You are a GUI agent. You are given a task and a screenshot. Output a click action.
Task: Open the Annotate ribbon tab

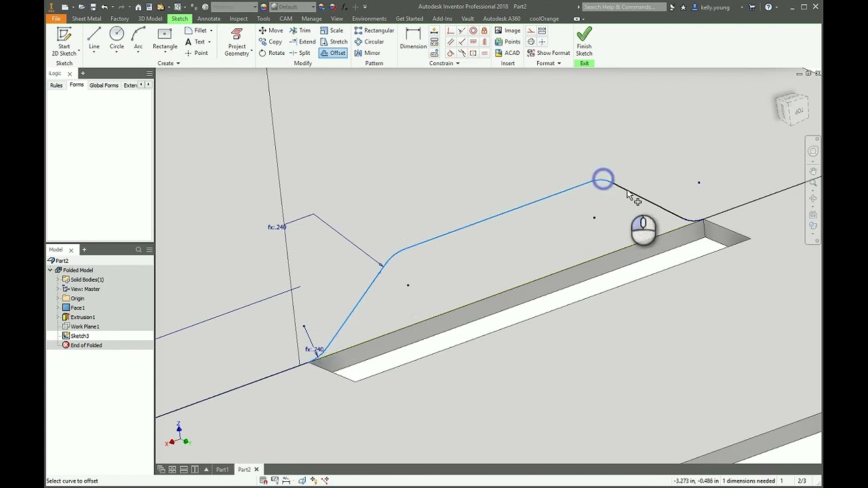[209, 18]
